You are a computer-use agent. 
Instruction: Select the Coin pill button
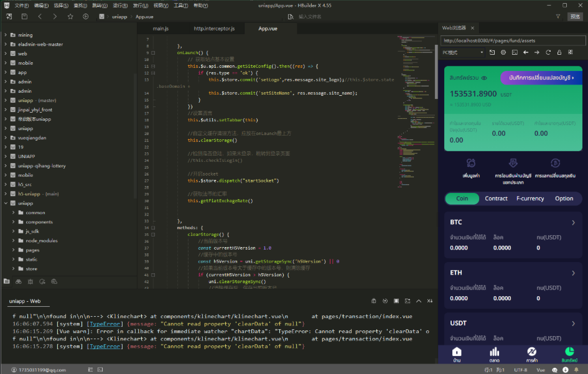462,199
